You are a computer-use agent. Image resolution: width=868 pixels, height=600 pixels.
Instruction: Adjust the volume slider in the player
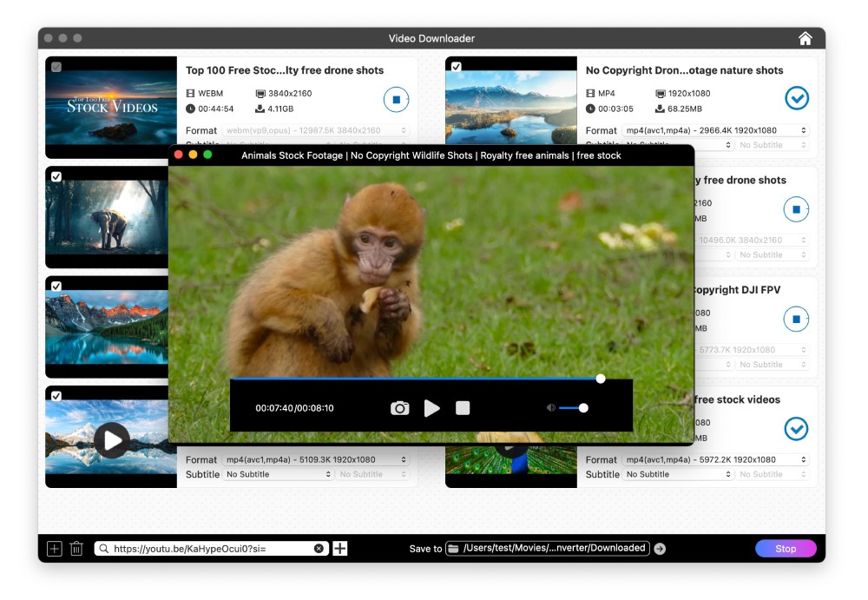(x=573, y=408)
